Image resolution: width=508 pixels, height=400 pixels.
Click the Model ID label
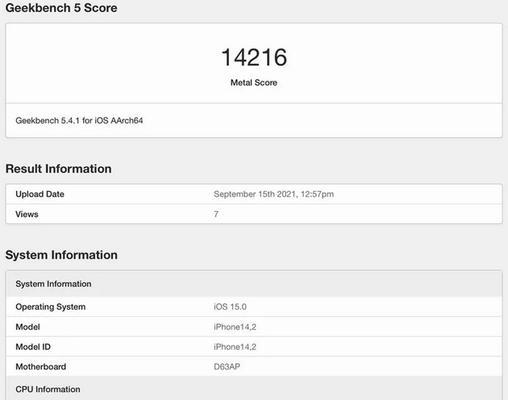[x=33, y=347]
